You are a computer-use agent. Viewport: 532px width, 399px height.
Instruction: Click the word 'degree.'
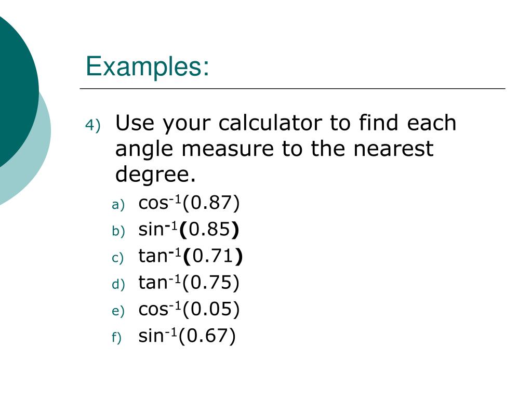click(x=155, y=176)
